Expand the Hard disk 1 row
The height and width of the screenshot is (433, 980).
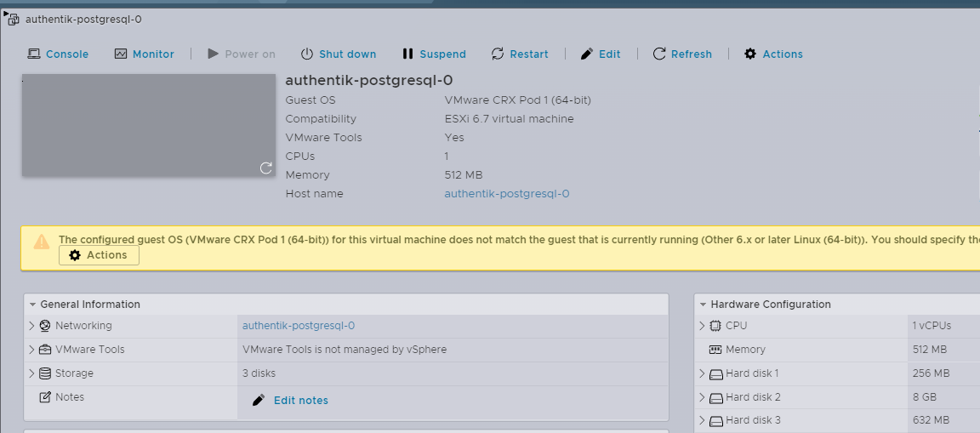point(702,373)
